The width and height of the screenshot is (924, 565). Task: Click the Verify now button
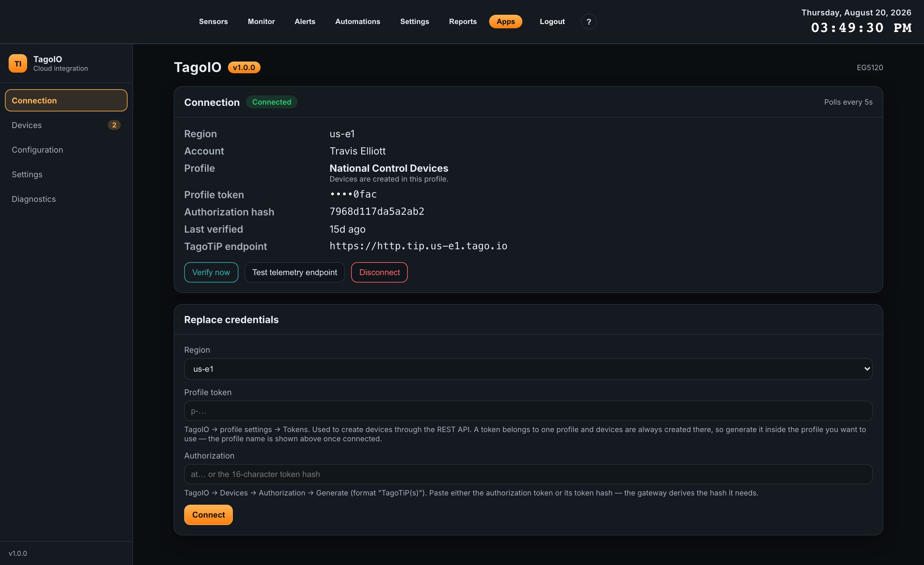click(x=211, y=272)
